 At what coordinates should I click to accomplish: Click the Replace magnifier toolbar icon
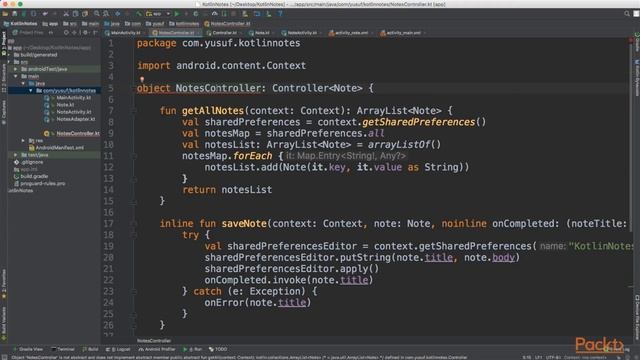[106, 13]
